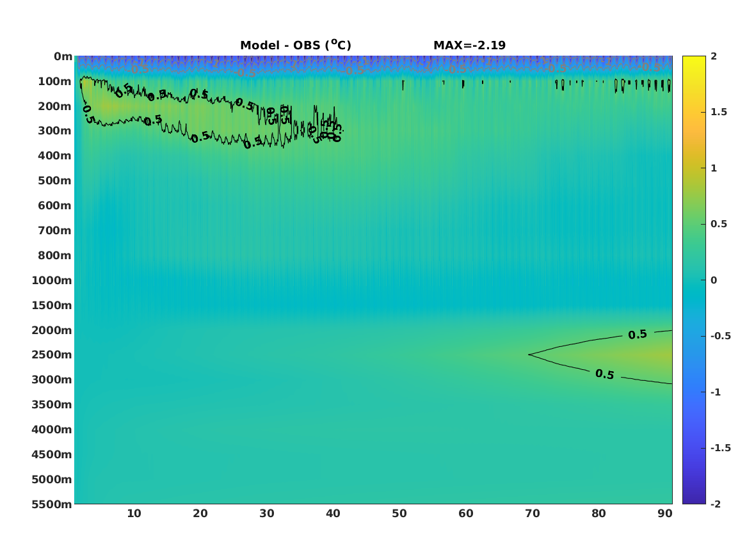Select the '5000m' depth axis label
The width and height of the screenshot is (747, 560).
(52, 479)
